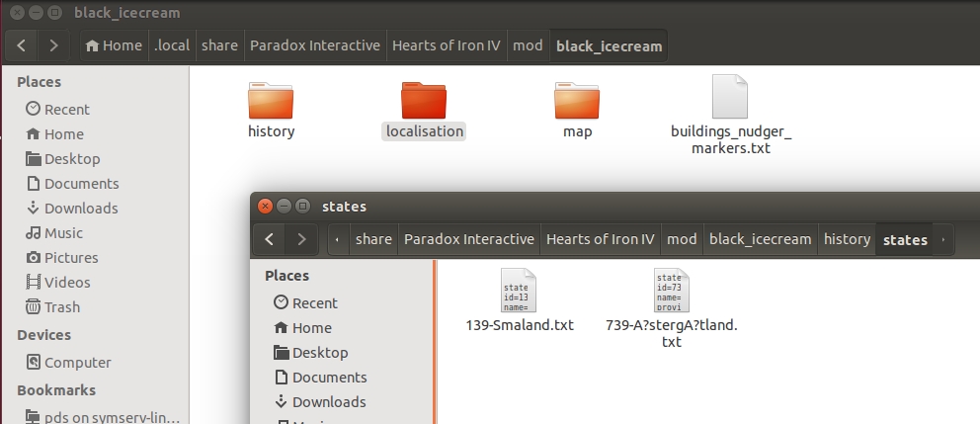Viewport: 980px width, 424px height.
Task: Open Recent in states window sidebar
Action: (306, 303)
